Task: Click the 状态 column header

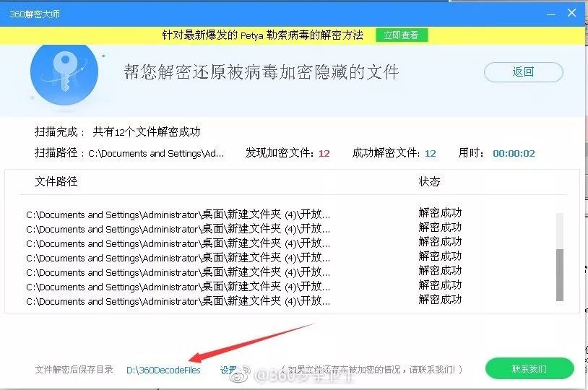Action: coord(429,181)
